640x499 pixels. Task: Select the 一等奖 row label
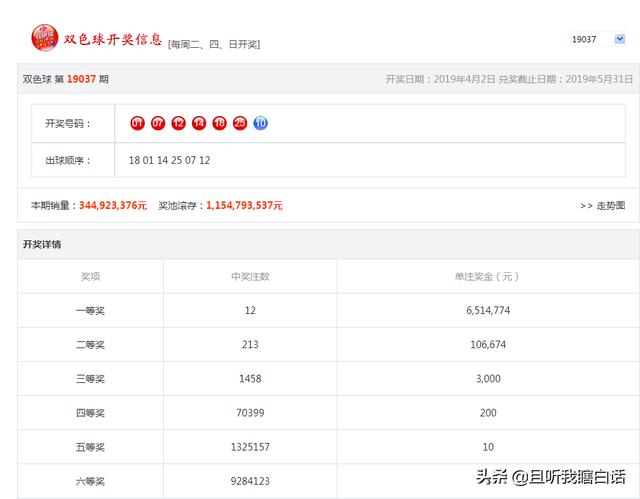point(90,311)
